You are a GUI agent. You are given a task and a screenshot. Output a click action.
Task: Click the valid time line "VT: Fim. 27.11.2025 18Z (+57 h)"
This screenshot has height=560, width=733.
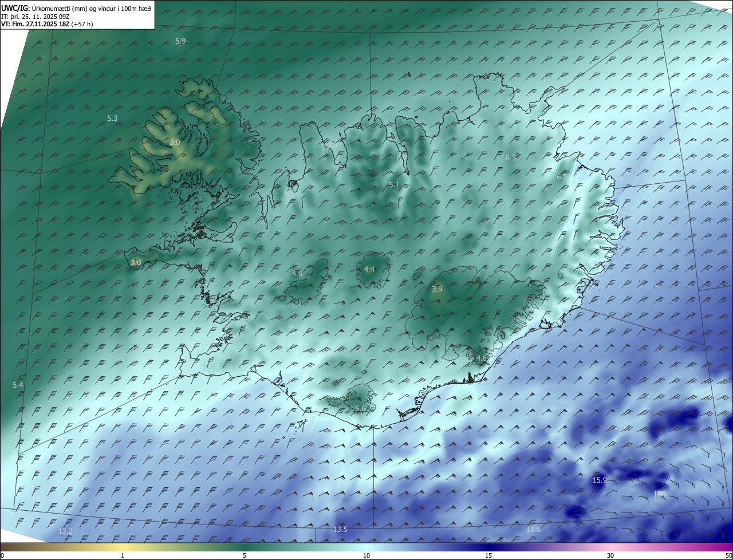(x=47, y=24)
